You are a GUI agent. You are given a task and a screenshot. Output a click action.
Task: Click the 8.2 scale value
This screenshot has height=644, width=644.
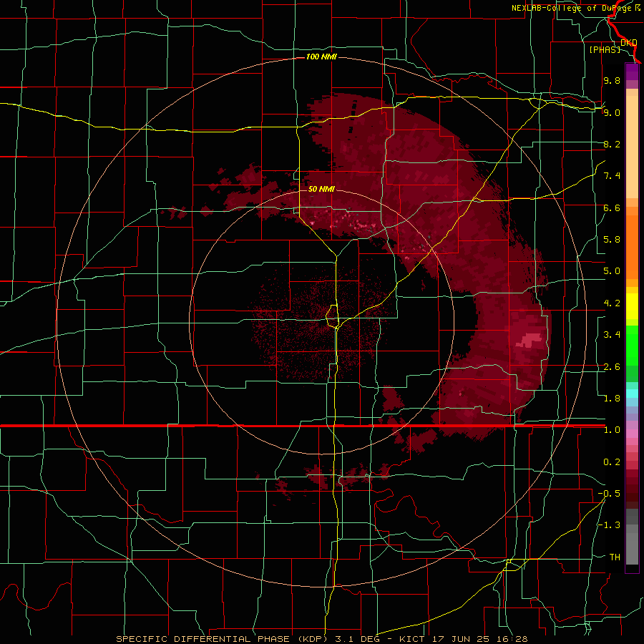[x=612, y=144]
